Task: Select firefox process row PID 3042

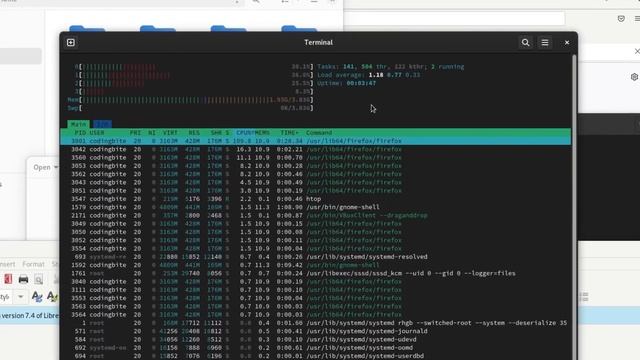Action: click(316, 149)
